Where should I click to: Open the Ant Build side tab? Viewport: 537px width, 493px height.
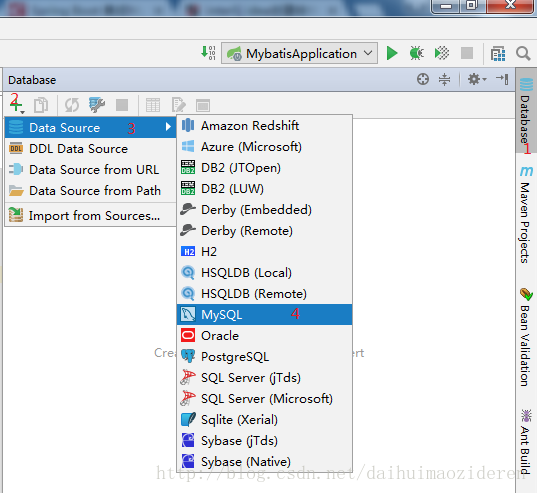(526, 442)
